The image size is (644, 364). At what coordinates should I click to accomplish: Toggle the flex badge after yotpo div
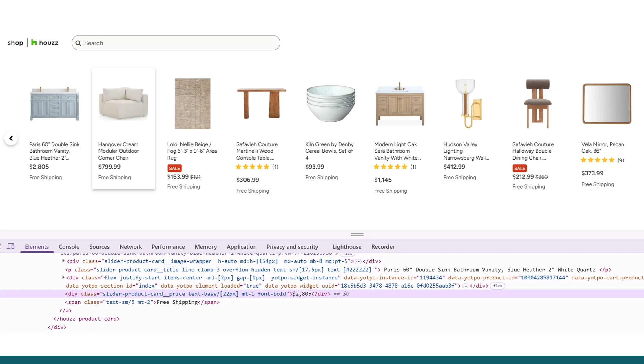497,286
